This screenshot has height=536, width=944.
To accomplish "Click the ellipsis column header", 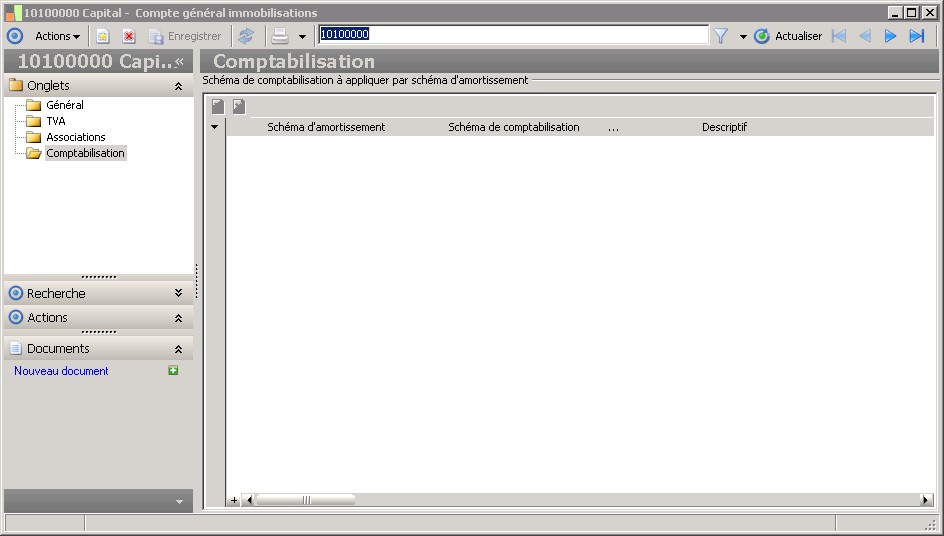I will tap(613, 128).
